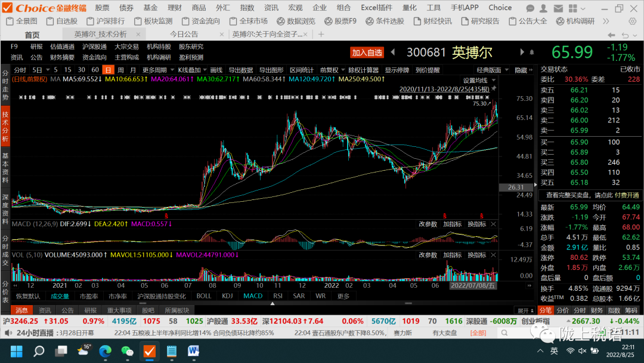644x363 pixels.
Task: Click the 加入自选 add-to-watchlist button
Action: 367,52
